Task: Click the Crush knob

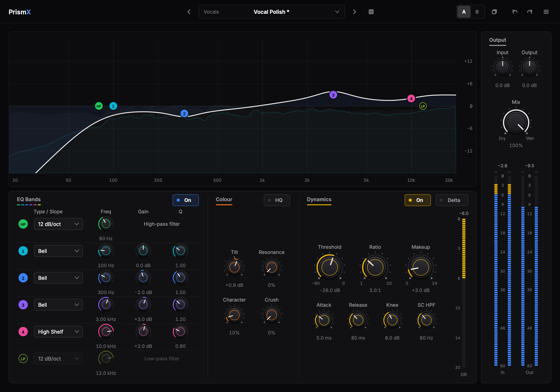Action: point(271,315)
